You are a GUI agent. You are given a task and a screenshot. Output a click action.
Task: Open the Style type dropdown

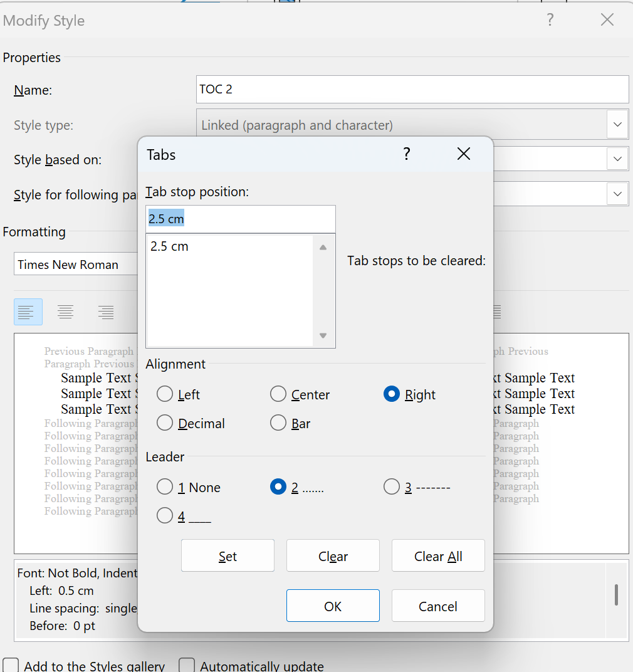click(x=617, y=125)
